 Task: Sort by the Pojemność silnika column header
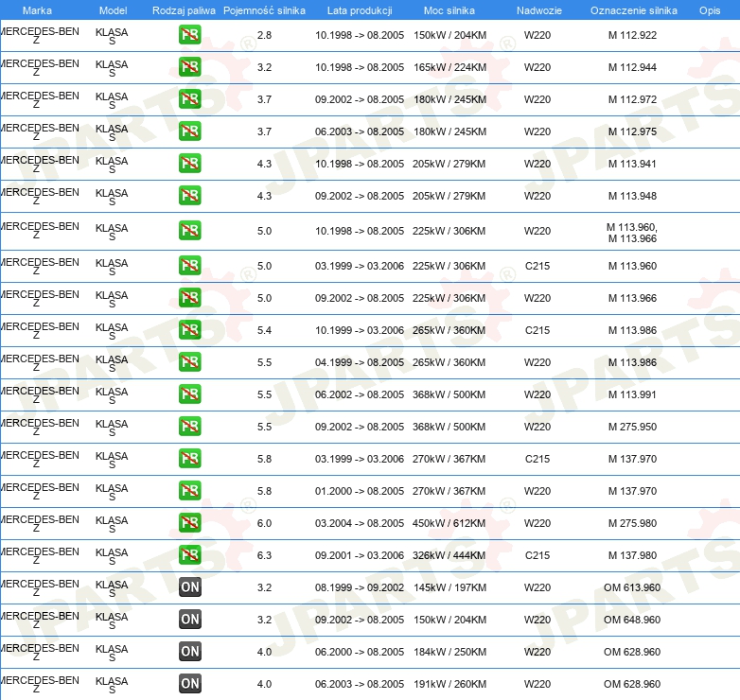click(264, 9)
